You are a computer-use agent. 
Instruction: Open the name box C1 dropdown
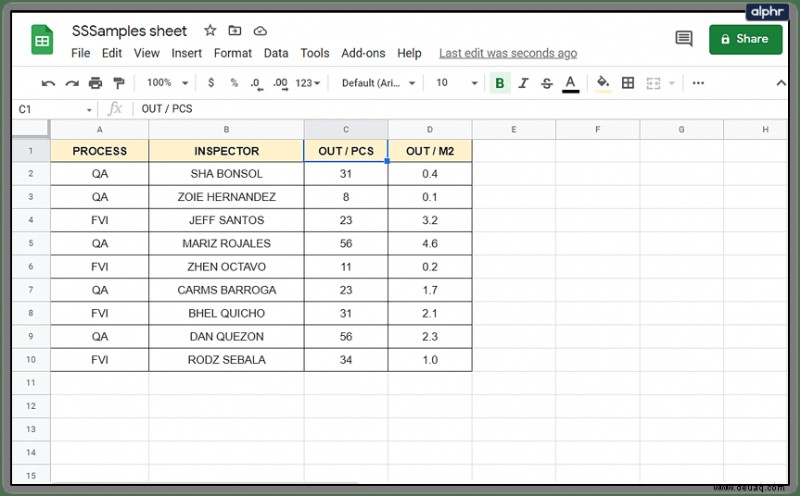(x=89, y=110)
